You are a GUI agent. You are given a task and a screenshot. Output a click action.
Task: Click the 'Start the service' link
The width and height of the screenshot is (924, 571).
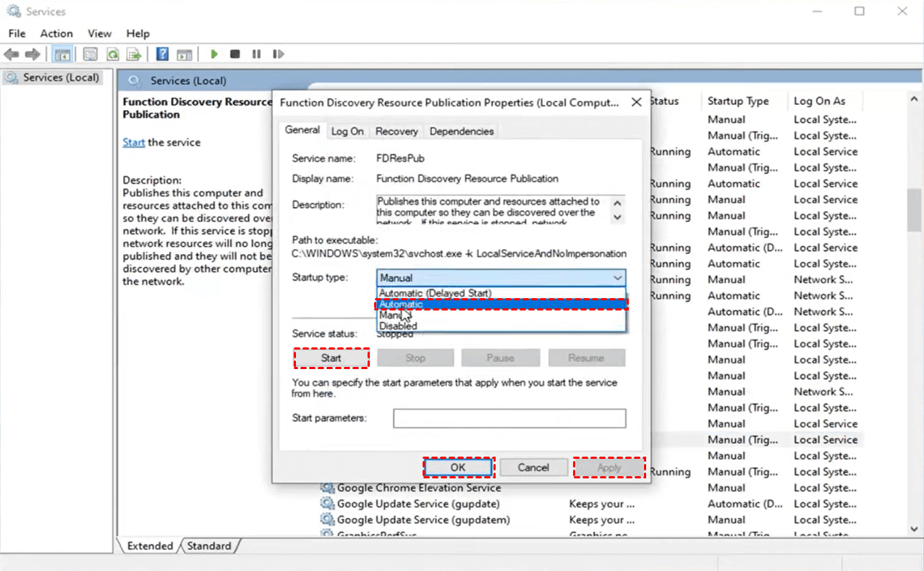point(134,143)
